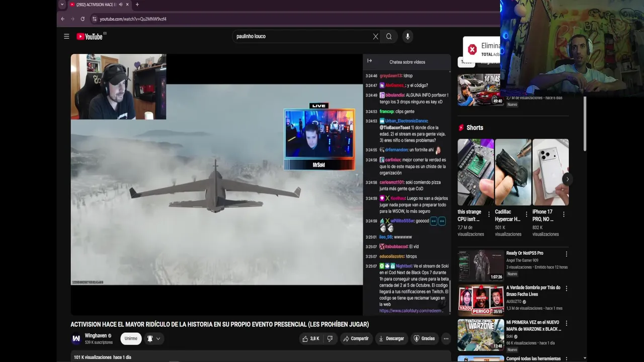Screen dimensions: 644x362
Task: Open the YouTube hamburger guide menu
Action: tap(66, 36)
